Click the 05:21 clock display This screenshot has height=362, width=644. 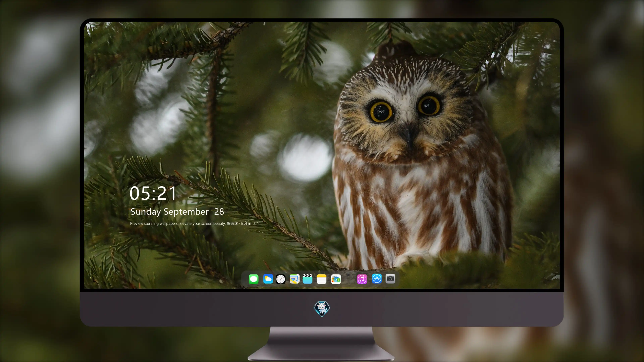[x=153, y=193]
